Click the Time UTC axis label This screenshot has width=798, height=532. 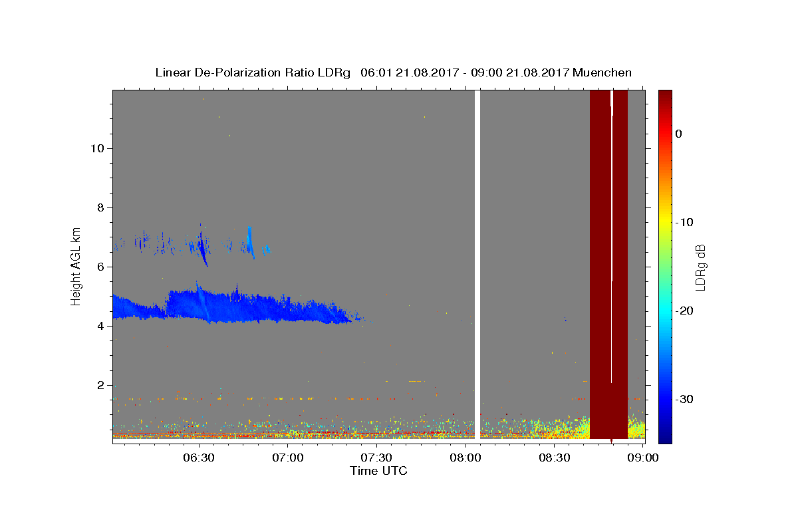click(x=378, y=471)
